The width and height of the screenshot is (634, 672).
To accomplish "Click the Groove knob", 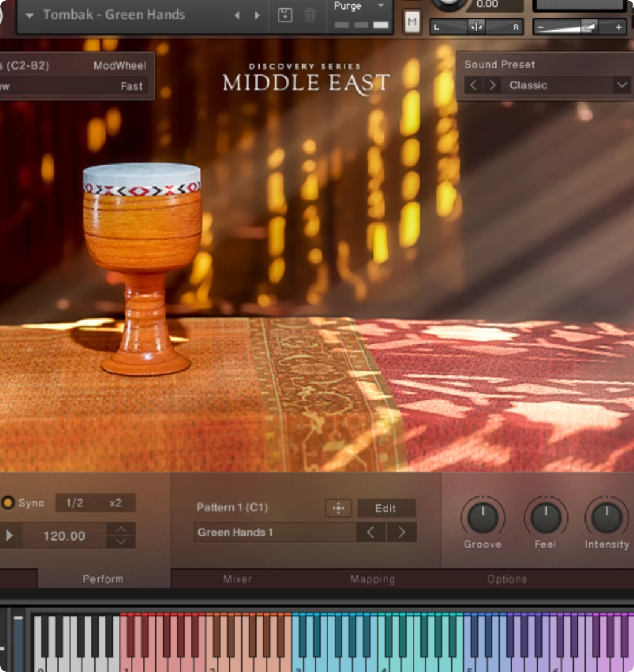I will [x=483, y=517].
